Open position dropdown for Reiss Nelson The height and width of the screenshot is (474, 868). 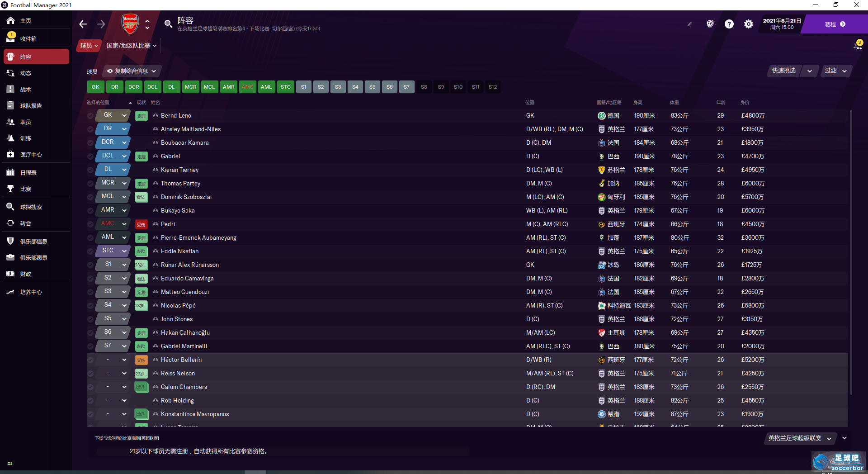[113, 373]
